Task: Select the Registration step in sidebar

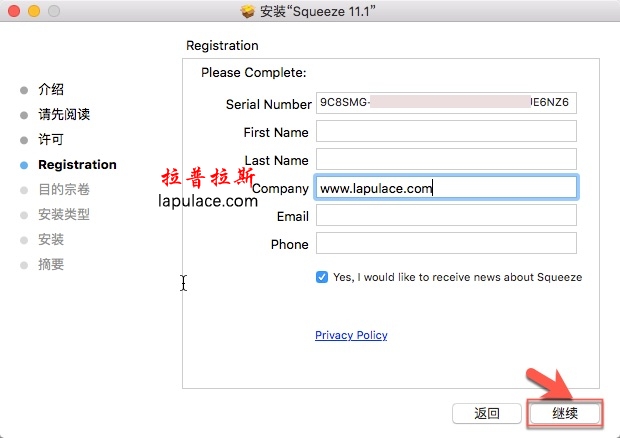Action: click(x=78, y=165)
